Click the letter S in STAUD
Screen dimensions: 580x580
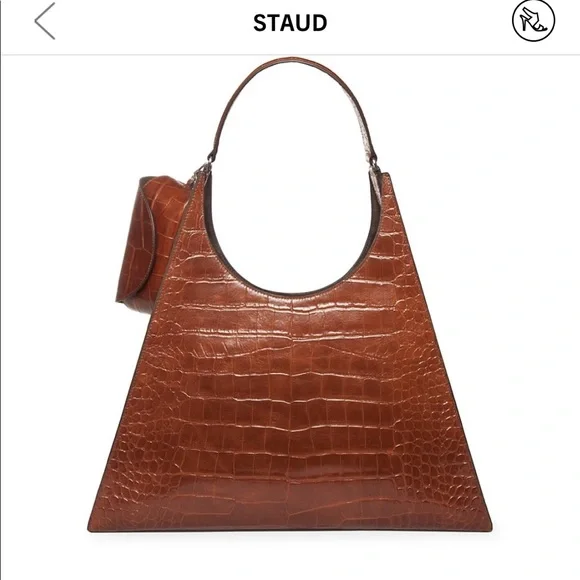point(260,23)
